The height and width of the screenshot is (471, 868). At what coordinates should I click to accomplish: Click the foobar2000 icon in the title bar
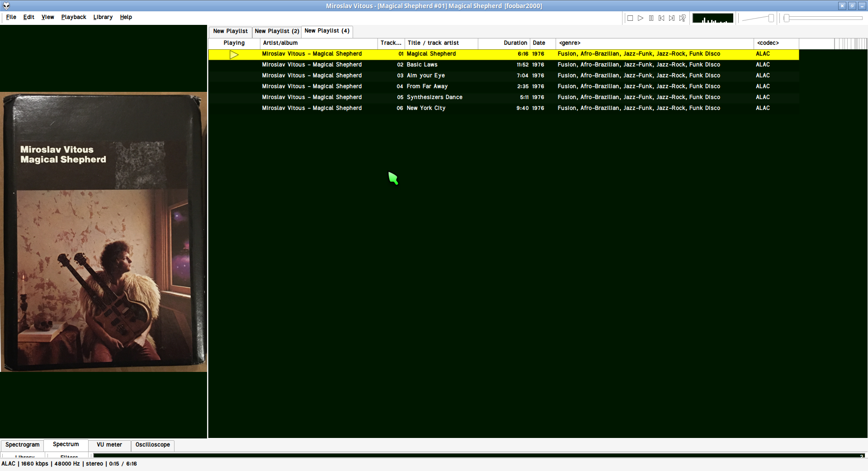tap(6, 6)
